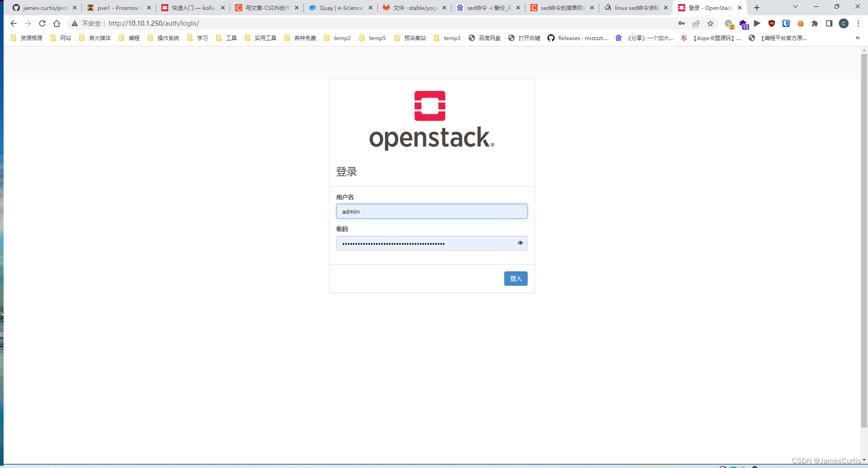This screenshot has height=468, width=868.
Task: Click the 密码 password field
Action: (x=432, y=243)
